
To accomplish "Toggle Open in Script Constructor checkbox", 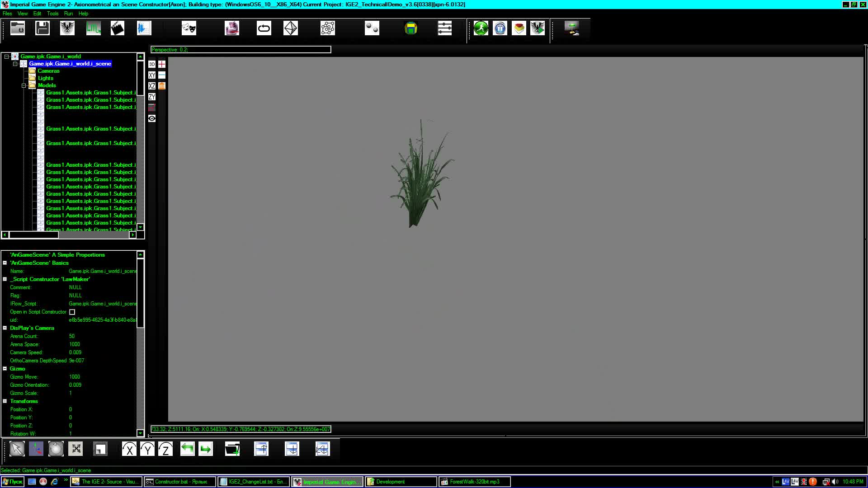I will 72,312.
